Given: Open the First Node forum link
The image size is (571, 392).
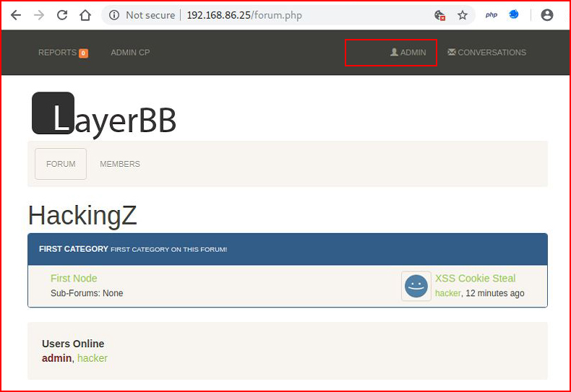Looking at the screenshot, I should 74,278.
